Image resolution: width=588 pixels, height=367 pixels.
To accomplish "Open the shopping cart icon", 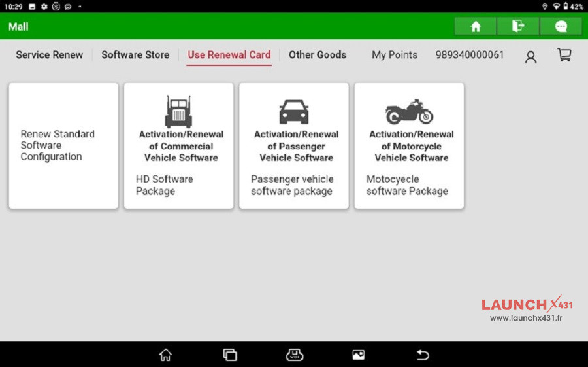I will tap(564, 55).
